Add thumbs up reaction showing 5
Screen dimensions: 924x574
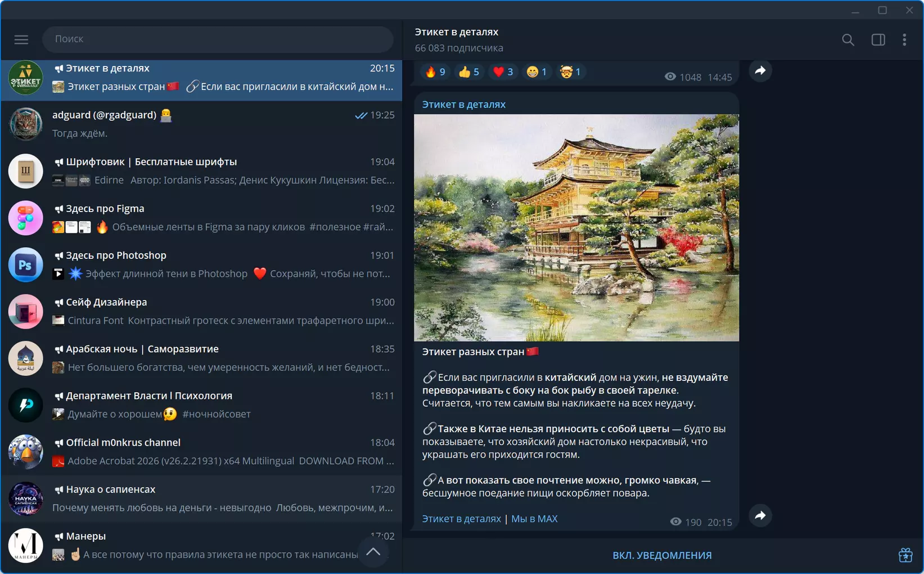(x=469, y=71)
